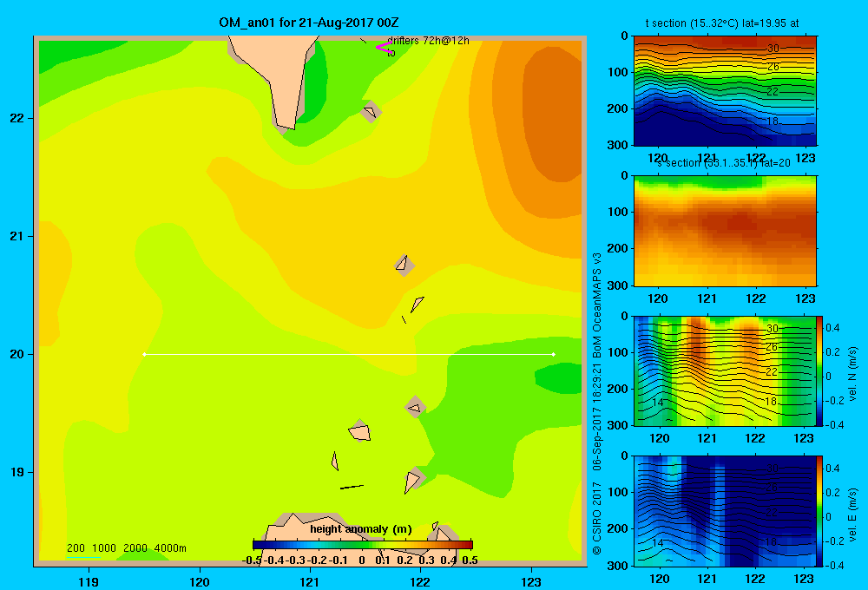The width and height of the screenshot is (868, 590).
Task: Click the longitude '123' tick label on the main map
Action: click(531, 581)
